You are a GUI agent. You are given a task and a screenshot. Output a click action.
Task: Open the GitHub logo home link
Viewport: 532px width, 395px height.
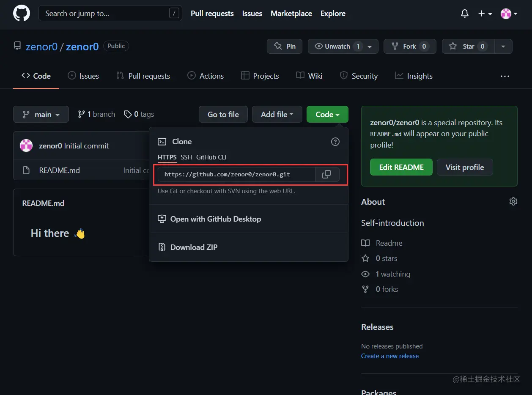tap(22, 14)
